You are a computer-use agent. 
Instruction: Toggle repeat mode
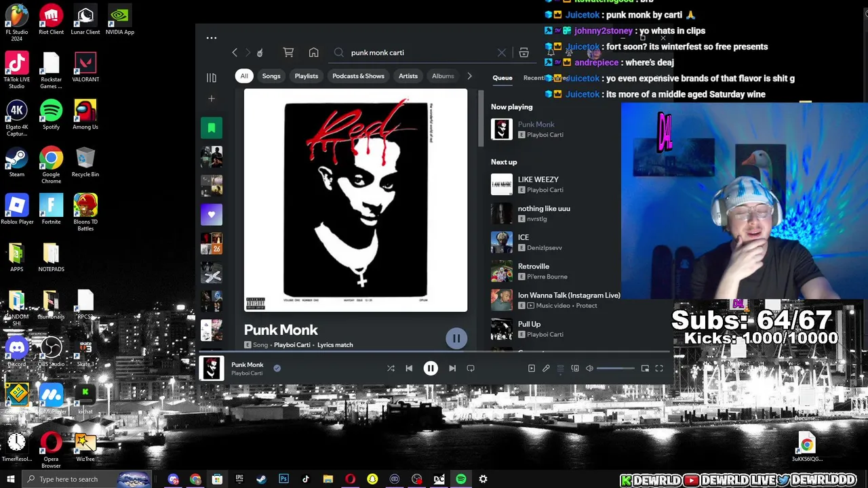471,368
